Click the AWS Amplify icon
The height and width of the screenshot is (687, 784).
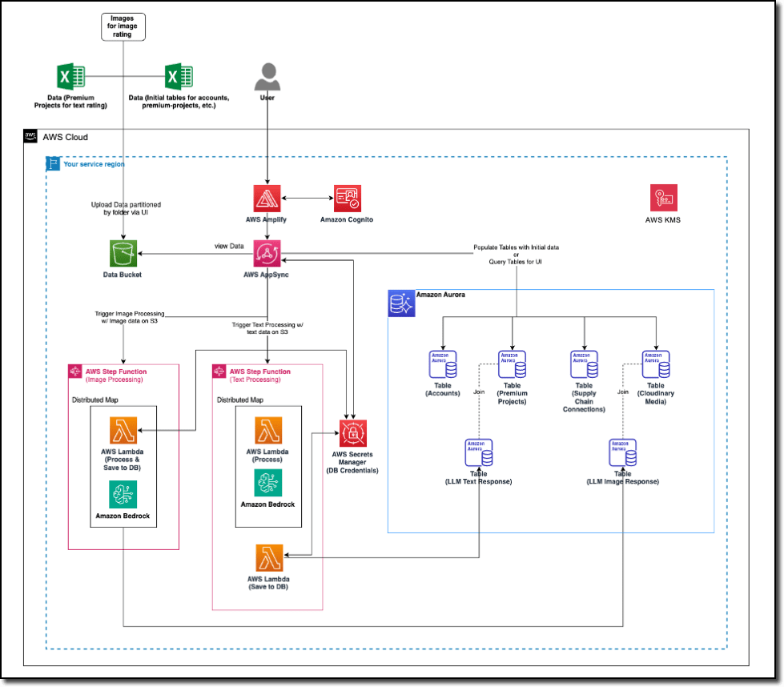267,198
